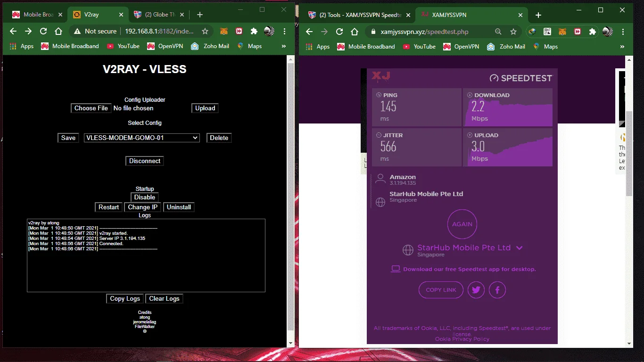The height and width of the screenshot is (362, 644).
Task: Share result on Facebook
Action: click(x=497, y=290)
